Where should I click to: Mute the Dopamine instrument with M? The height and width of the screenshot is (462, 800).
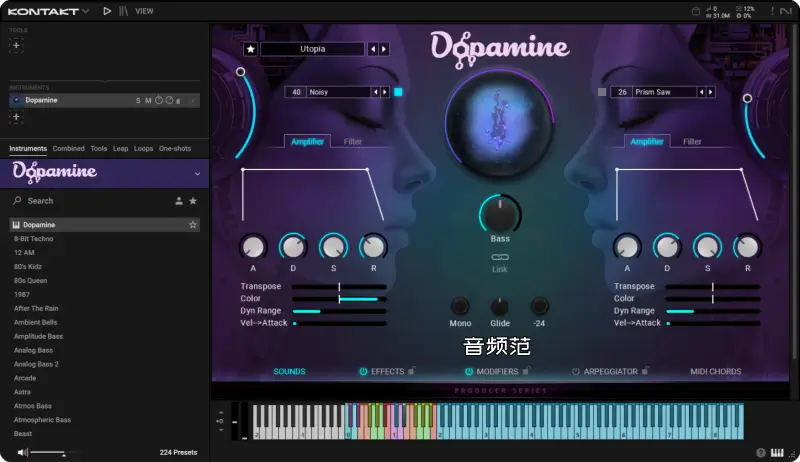click(x=148, y=100)
